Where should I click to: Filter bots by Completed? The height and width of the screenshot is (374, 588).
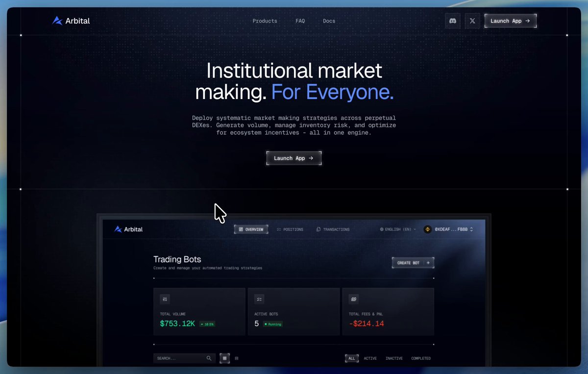[421, 358]
